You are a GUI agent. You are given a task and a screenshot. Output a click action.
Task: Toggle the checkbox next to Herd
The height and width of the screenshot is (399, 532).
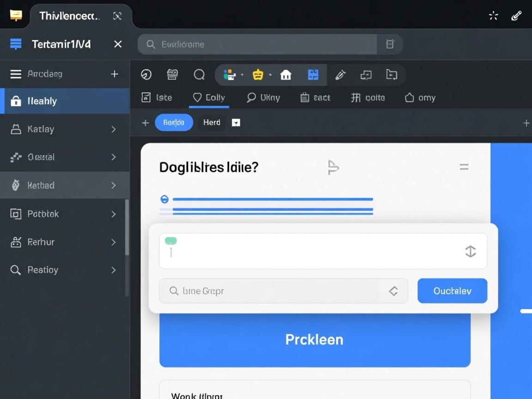click(x=236, y=123)
